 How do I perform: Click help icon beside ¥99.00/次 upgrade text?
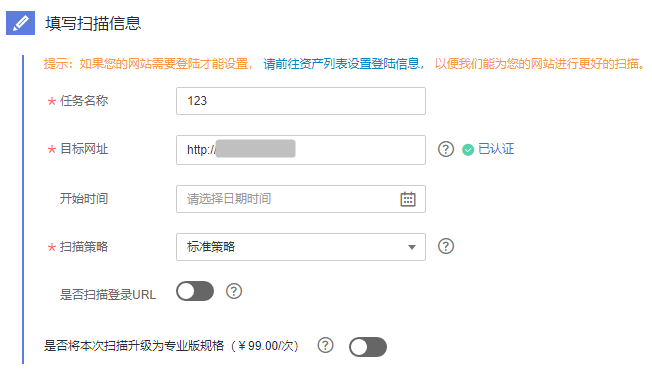(x=325, y=345)
